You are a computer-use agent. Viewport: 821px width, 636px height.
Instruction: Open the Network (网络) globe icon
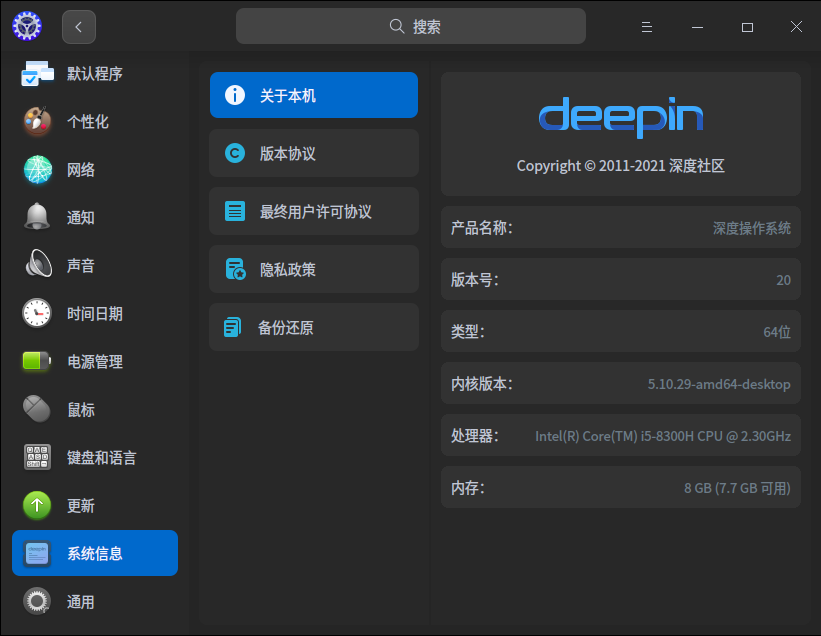[37, 170]
